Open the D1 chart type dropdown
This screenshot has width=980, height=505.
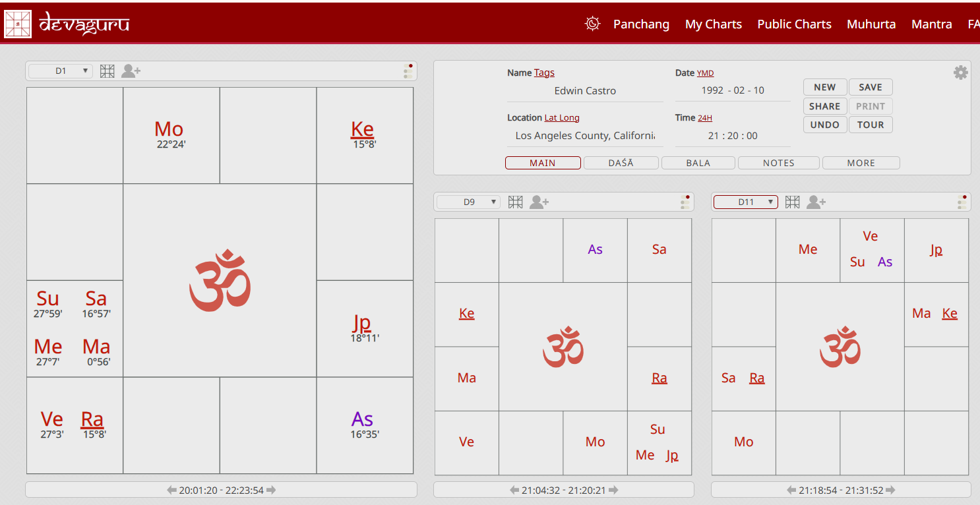(x=61, y=71)
